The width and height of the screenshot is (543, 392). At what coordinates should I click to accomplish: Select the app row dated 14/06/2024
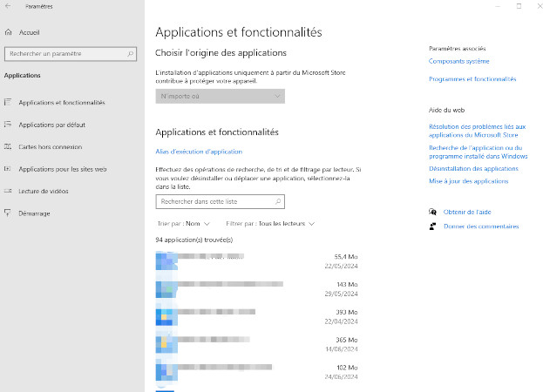tap(257, 345)
